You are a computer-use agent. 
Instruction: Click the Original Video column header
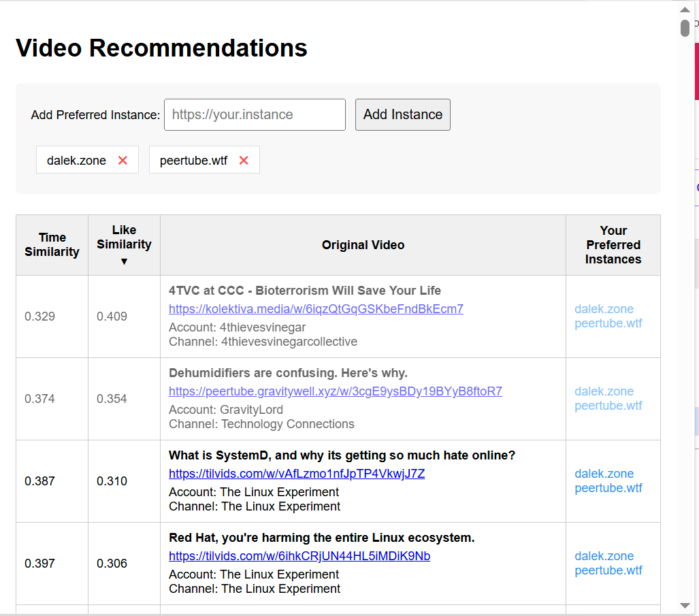[363, 245]
